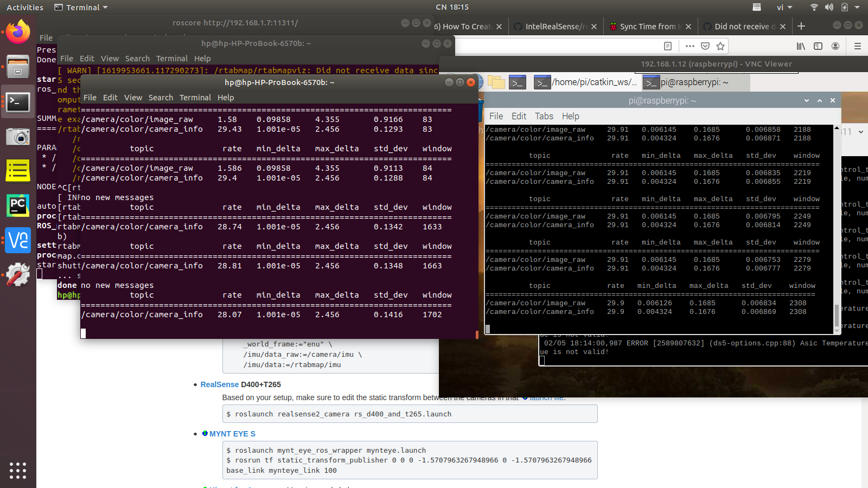This screenshot has height=488, width=868.
Task: Toggle Firefox reader view icon
Action: click(668, 46)
